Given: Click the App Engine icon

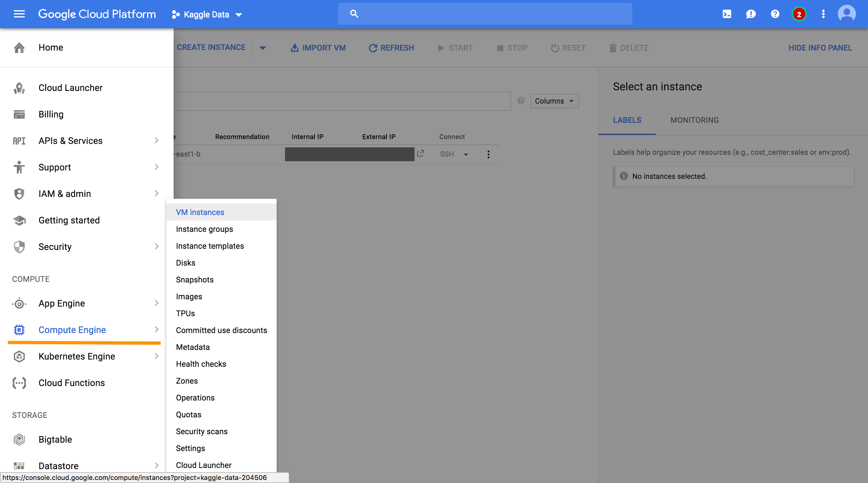Looking at the screenshot, I should click(19, 304).
